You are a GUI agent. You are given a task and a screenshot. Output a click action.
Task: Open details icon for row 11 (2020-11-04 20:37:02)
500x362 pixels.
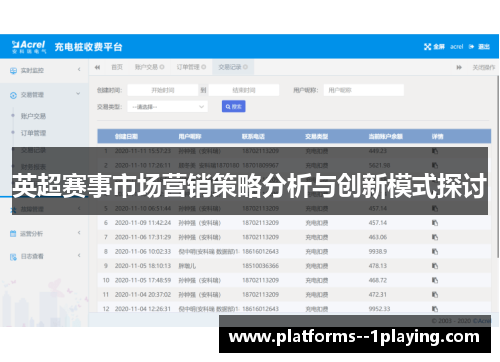[435, 295]
